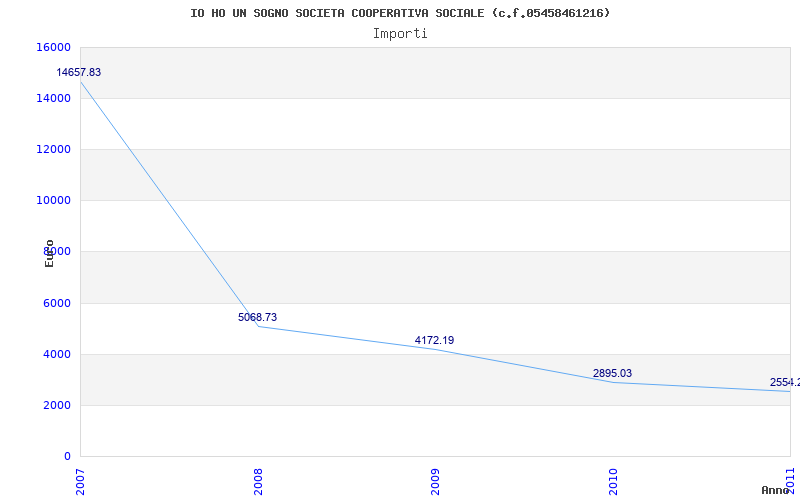800x500 pixels.
Task: Click the x-axis year 2008
Action: tap(258, 482)
